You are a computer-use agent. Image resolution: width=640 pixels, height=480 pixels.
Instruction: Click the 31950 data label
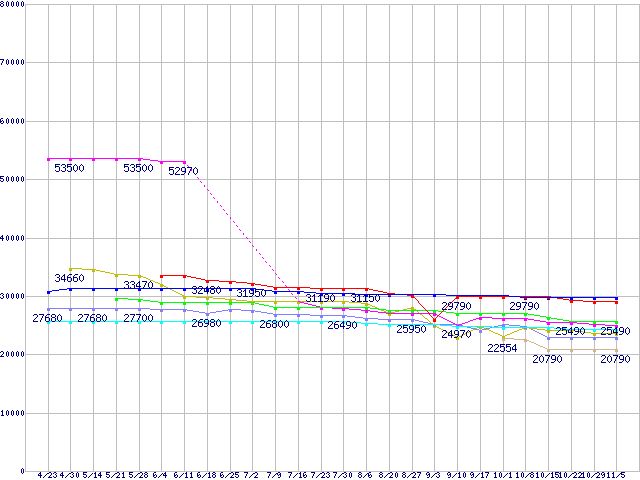click(x=251, y=294)
